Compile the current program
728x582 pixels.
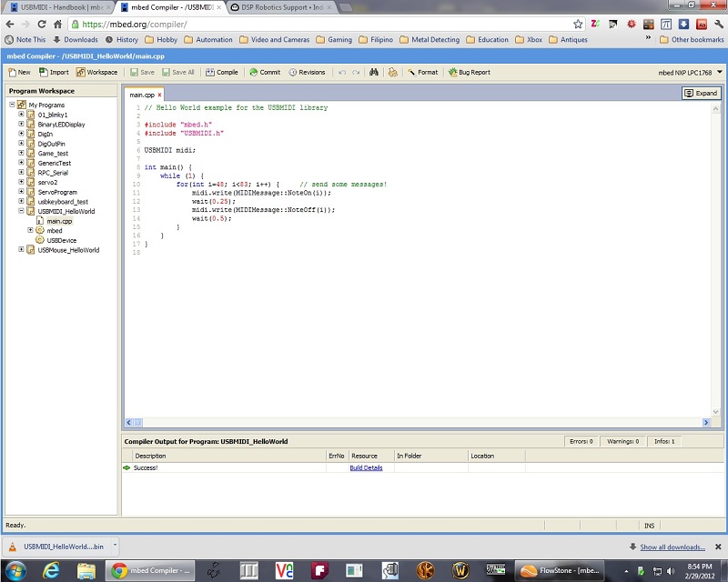click(221, 72)
